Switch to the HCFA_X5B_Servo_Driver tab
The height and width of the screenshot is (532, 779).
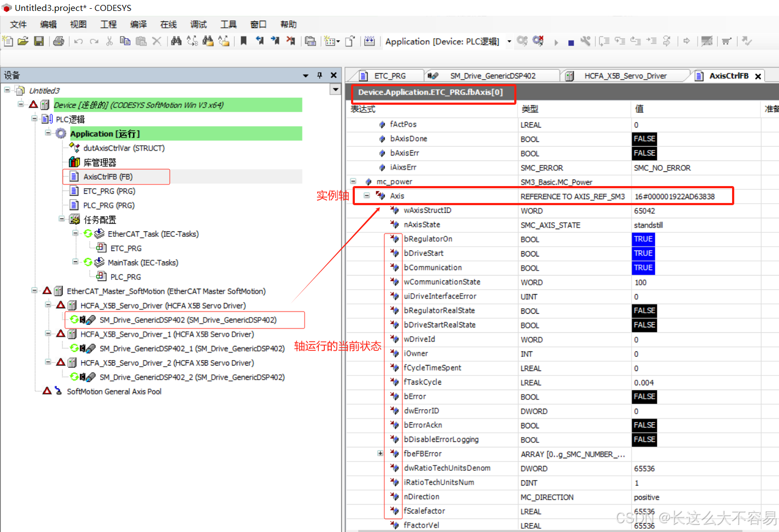(625, 76)
